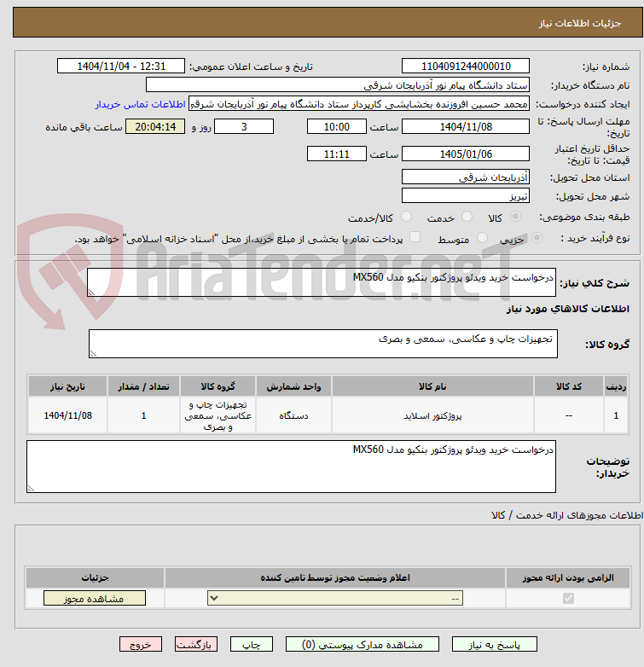Select the کالا radio button
This screenshot has width=644, height=667.
click(515, 217)
